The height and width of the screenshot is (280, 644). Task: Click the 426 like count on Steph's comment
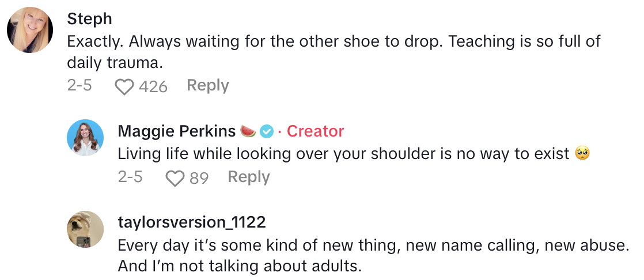pos(153,87)
